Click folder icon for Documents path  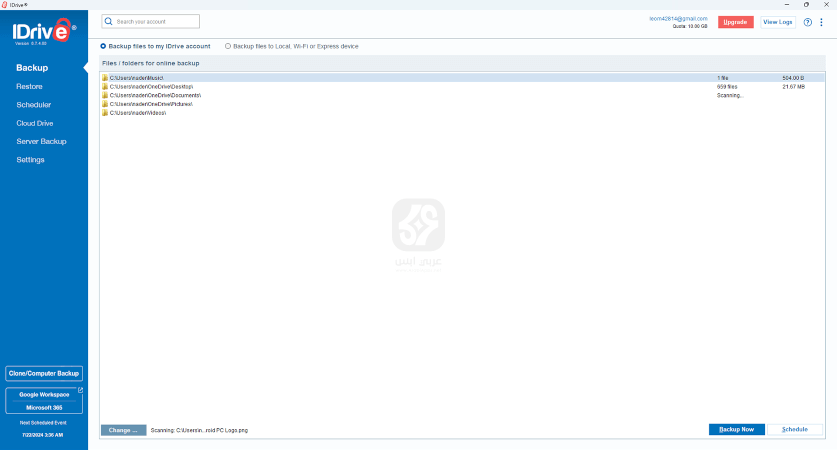(x=105, y=95)
